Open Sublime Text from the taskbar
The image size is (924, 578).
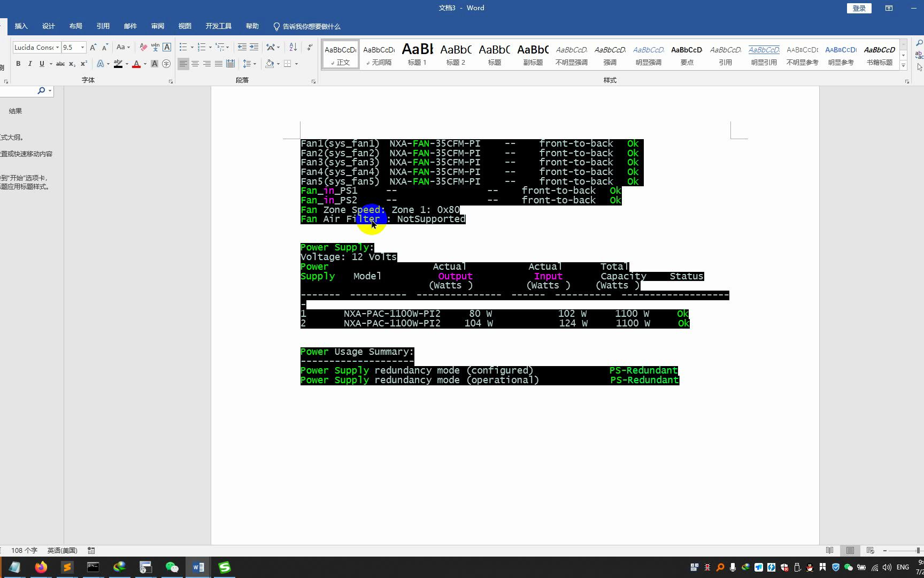pyautogui.click(x=67, y=567)
